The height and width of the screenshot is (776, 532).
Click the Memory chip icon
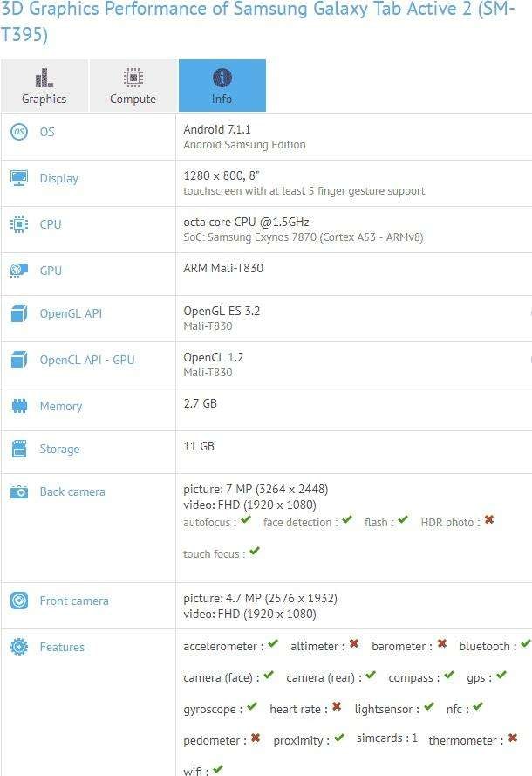pyautogui.click(x=19, y=406)
